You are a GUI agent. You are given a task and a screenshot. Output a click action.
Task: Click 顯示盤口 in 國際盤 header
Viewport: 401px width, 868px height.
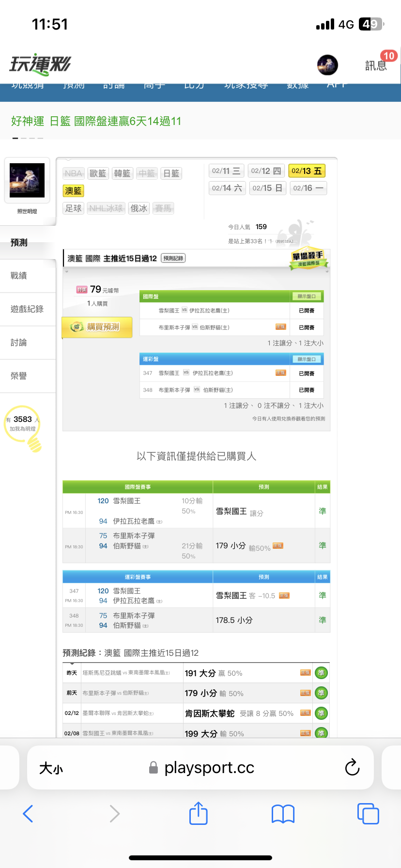tap(307, 296)
